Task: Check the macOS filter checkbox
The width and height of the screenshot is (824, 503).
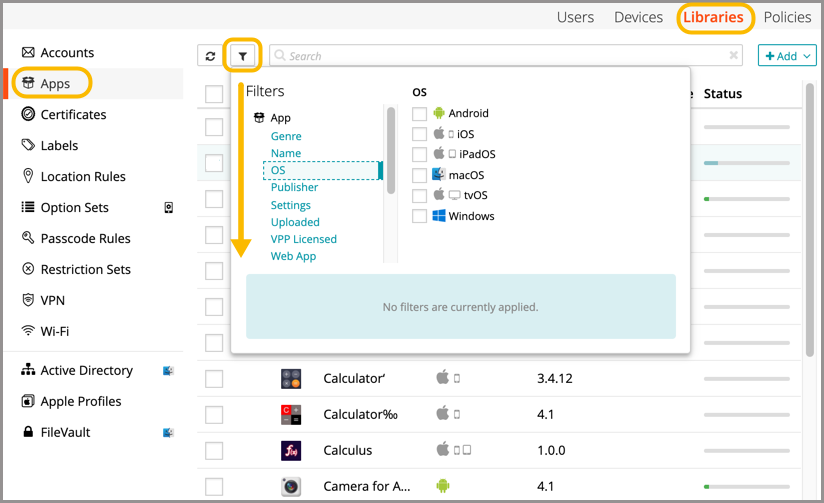Action: (x=420, y=175)
